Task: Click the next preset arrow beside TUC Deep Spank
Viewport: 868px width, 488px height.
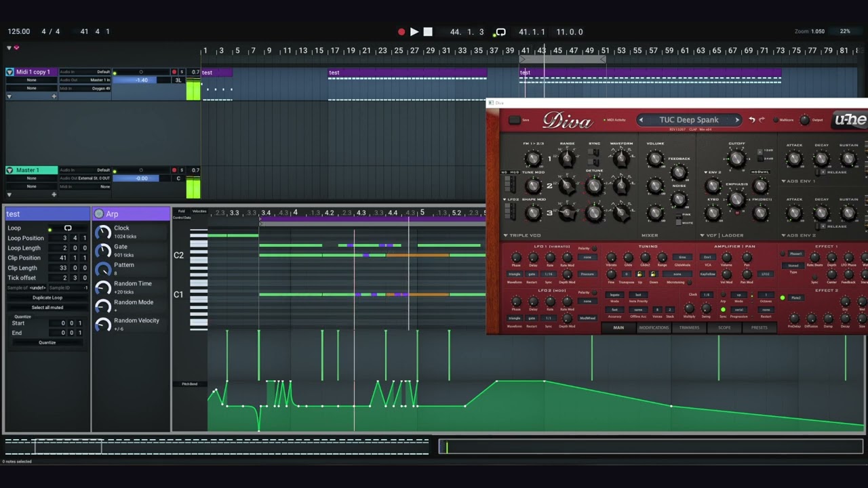Action: (738, 119)
